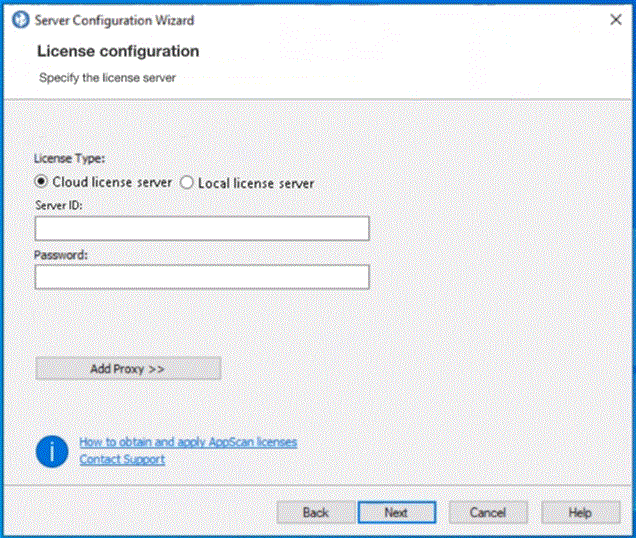This screenshot has height=538, width=636.
Task: Expand the Add Proxy section
Action: click(128, 368)
